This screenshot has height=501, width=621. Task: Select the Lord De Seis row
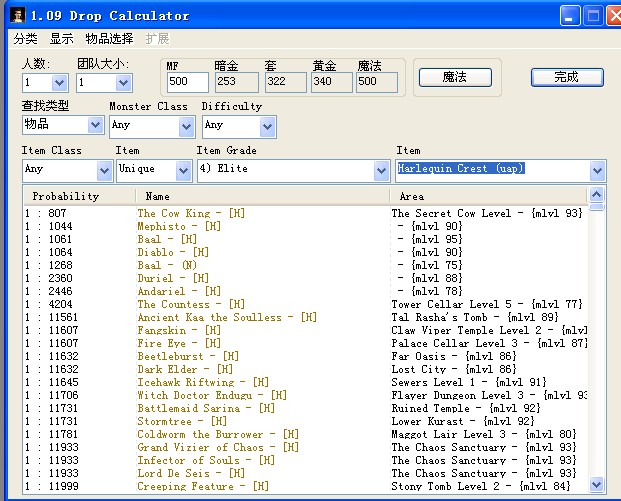[305, 473]
